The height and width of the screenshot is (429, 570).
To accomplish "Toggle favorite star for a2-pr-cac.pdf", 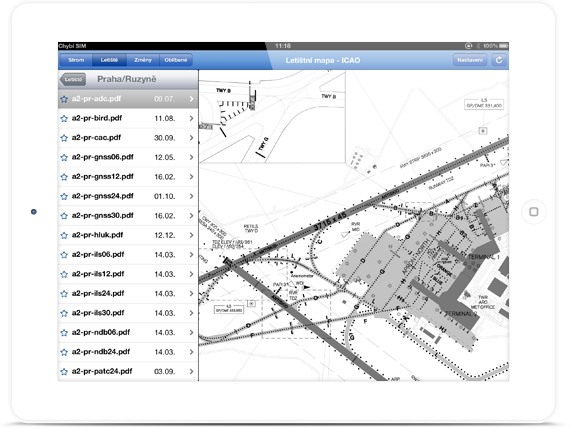I will coord(64,138).
